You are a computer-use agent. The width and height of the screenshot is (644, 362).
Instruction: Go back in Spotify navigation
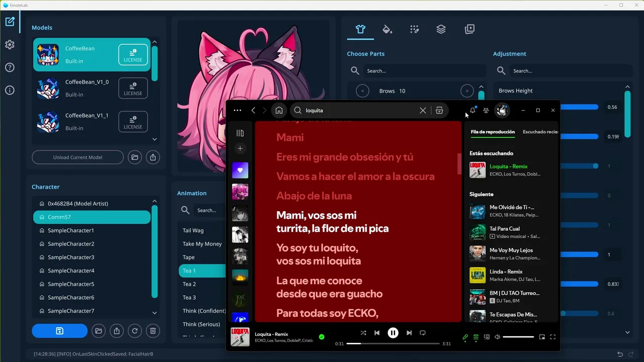coord(253,111)
